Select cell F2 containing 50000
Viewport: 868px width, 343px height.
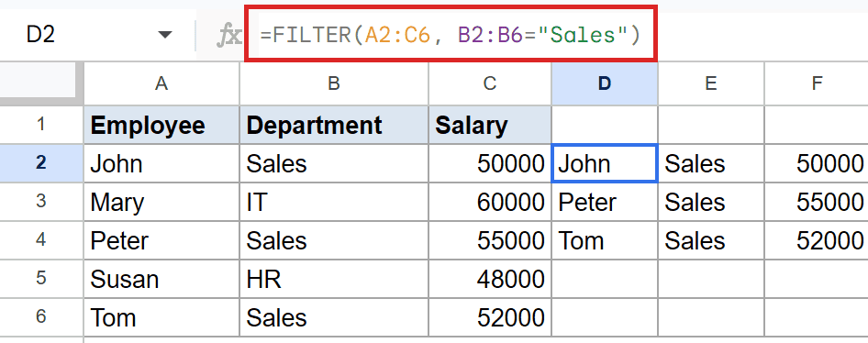click(817, 164)
